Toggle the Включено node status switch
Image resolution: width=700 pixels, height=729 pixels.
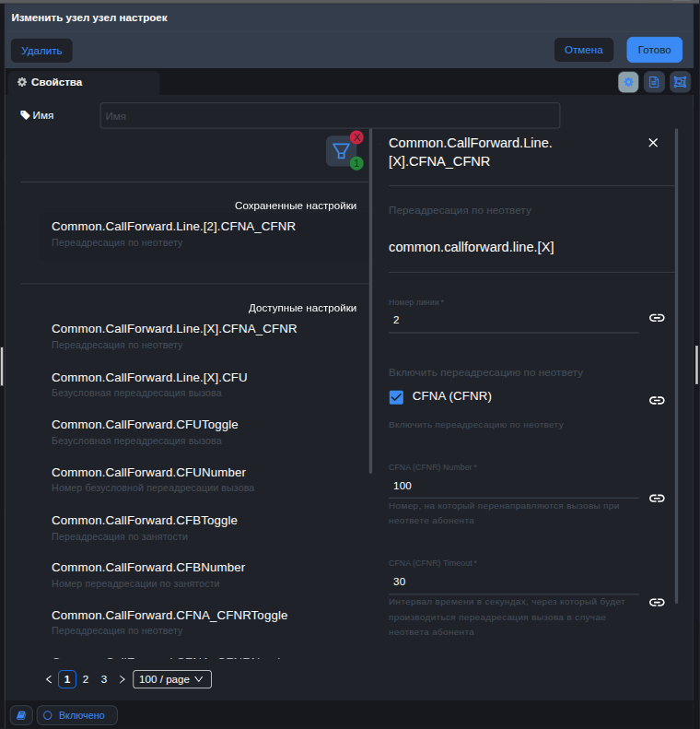(76, 715)
